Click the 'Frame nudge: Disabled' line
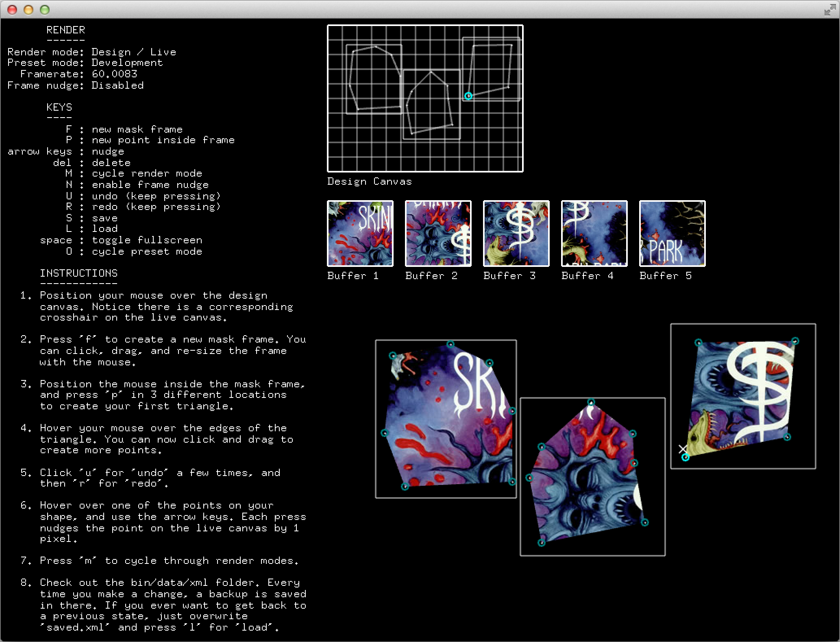The height and width of the screenshot is (642, 840). pos(76,85)
